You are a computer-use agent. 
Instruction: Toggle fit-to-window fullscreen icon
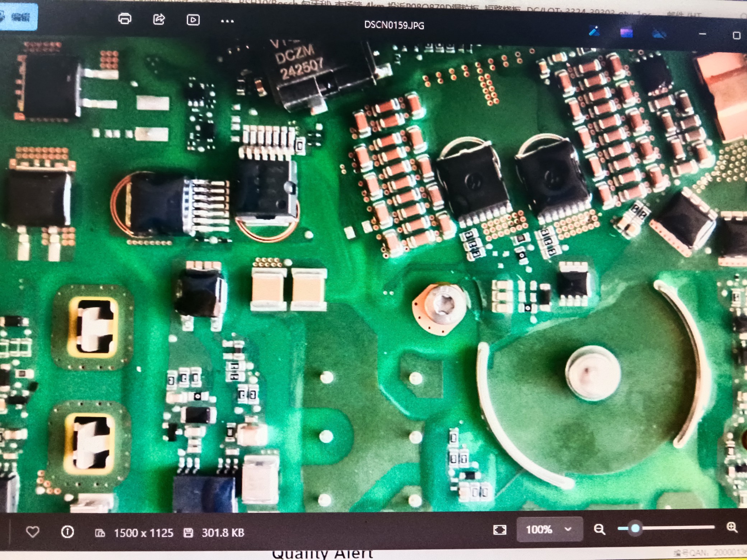(500, 530)
